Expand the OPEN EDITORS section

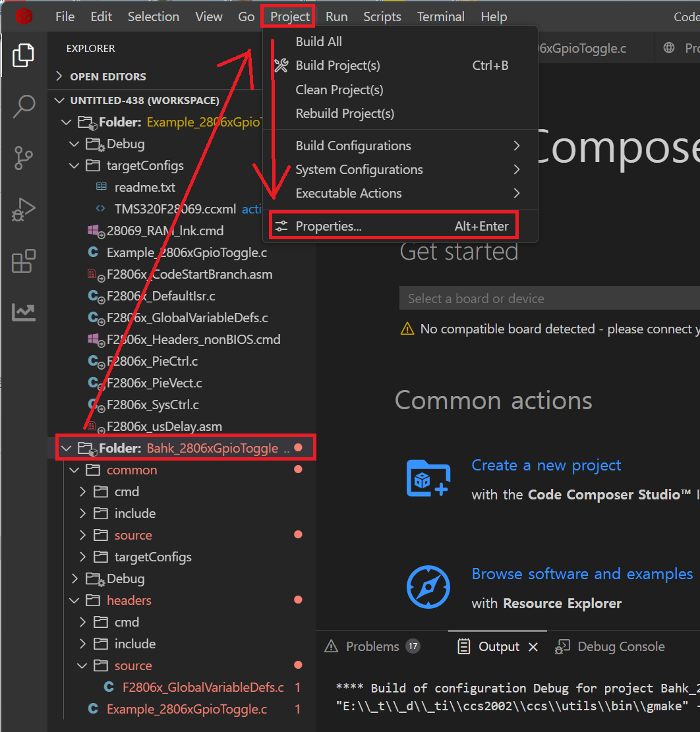tap(59, 76)
